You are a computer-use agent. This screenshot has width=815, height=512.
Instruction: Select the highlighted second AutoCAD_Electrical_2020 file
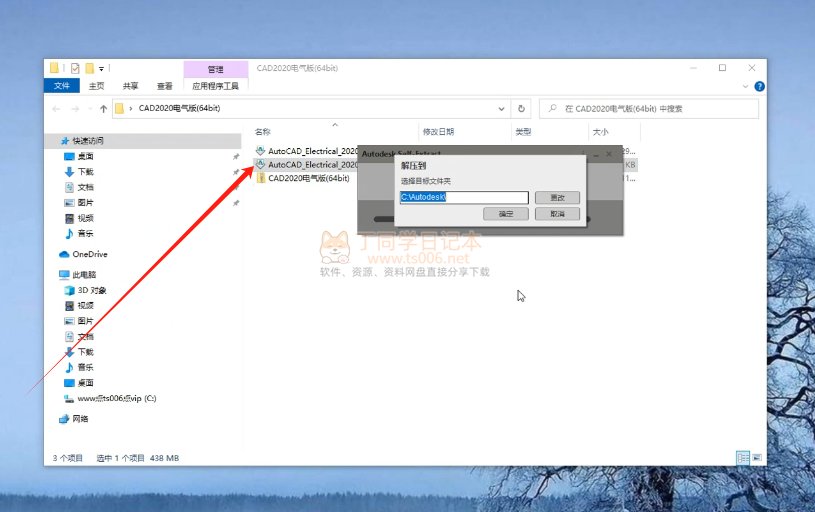[307, 165]
